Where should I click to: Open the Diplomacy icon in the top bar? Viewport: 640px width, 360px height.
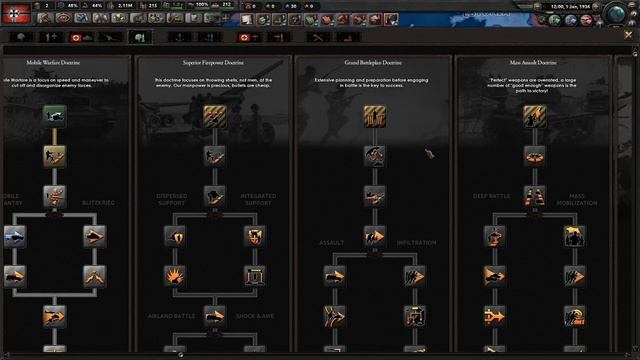(x=101, y=18)
